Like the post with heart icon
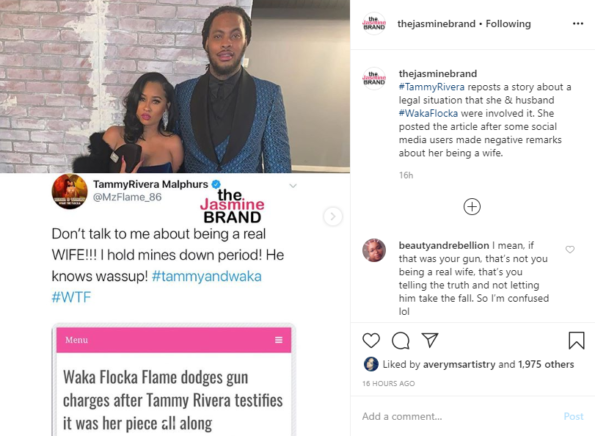The height and width of the screenshot is (436, 595). click(371, 340)
